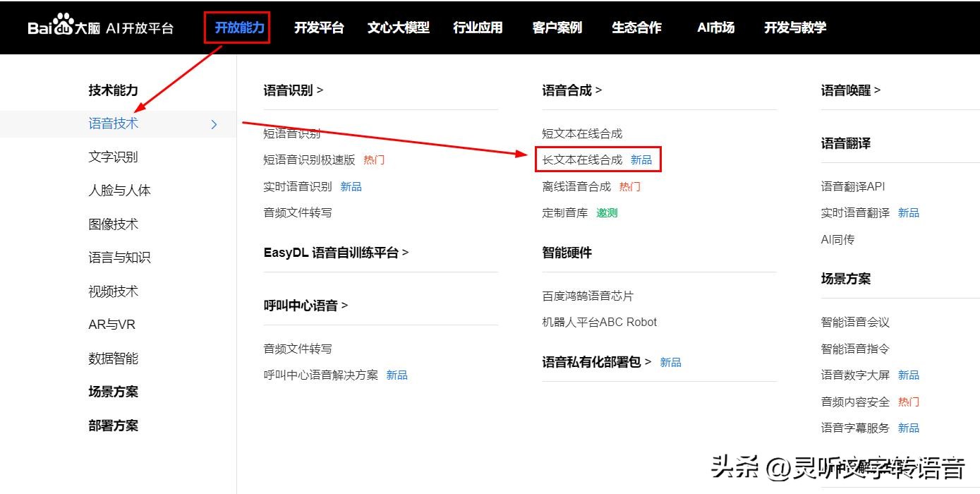Open EasyDL 语音自训练平台
The image size is (980, 494).
(332, 252)
